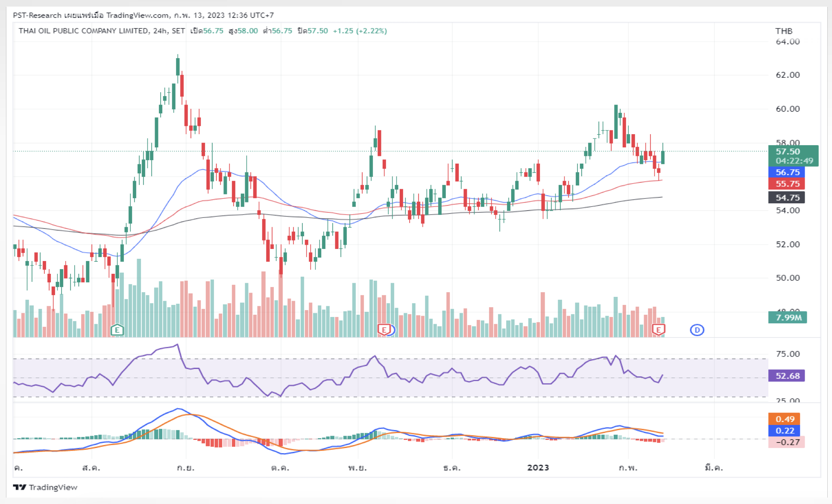Click the มี.ค. month label on time axis
The width and height of the screenshot is (832, 504).
pyautogui.click(x=714, y=467)
